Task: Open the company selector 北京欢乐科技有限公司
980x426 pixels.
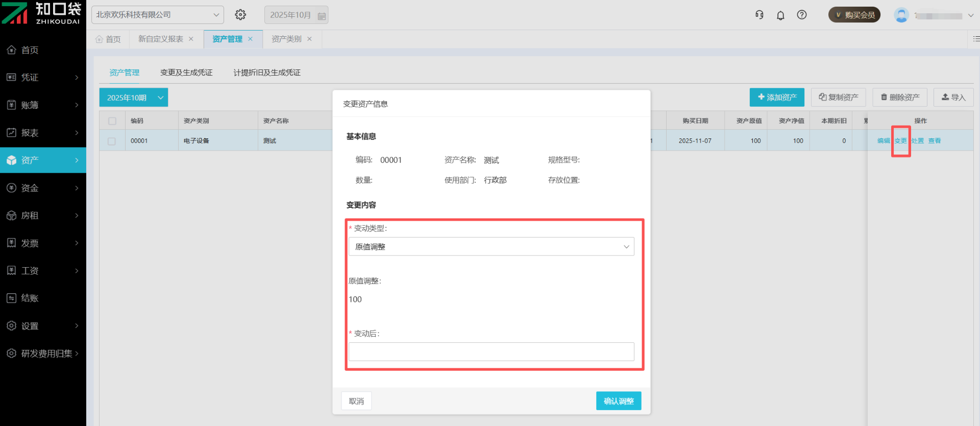Action: tap(157, 15)
